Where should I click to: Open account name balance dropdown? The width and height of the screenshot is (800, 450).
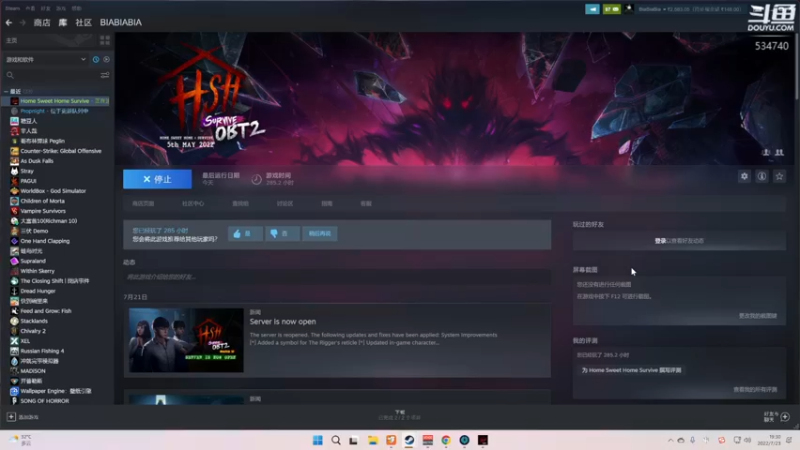(x=689, y=9)
